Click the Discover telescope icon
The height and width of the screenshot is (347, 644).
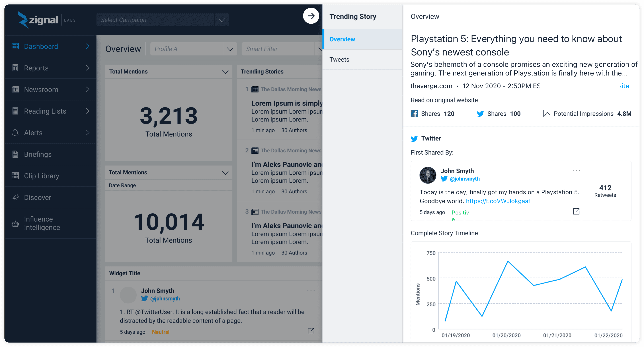click(x=15, y=198)
